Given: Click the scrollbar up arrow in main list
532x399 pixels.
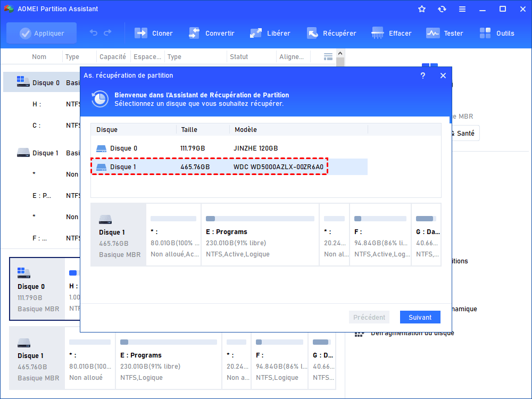Looking at the screenshot, I should (340, 53).
